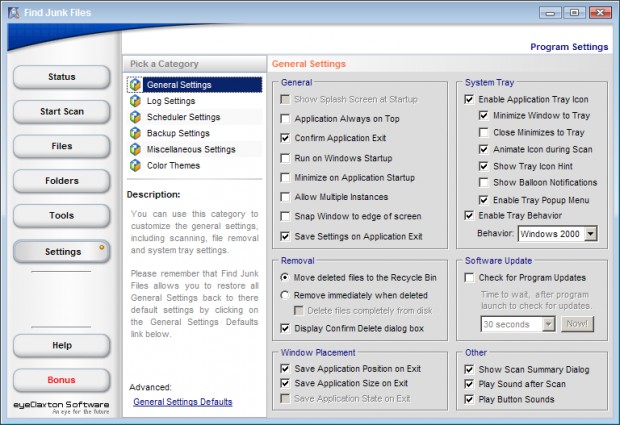
Task: Select Remove immediately when deleted option
Action: pyautogui.click(x=285, y=295)
